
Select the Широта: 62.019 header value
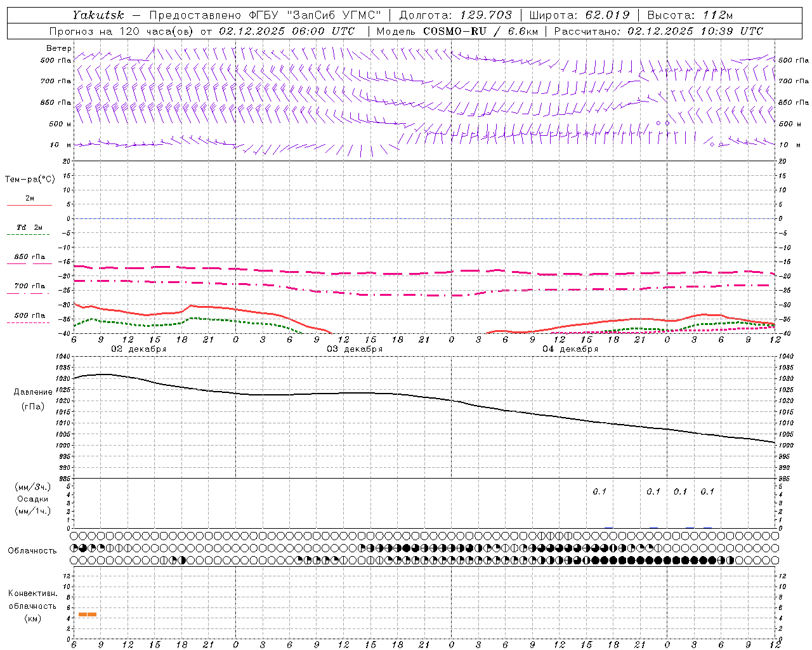(x=580, y=15)
